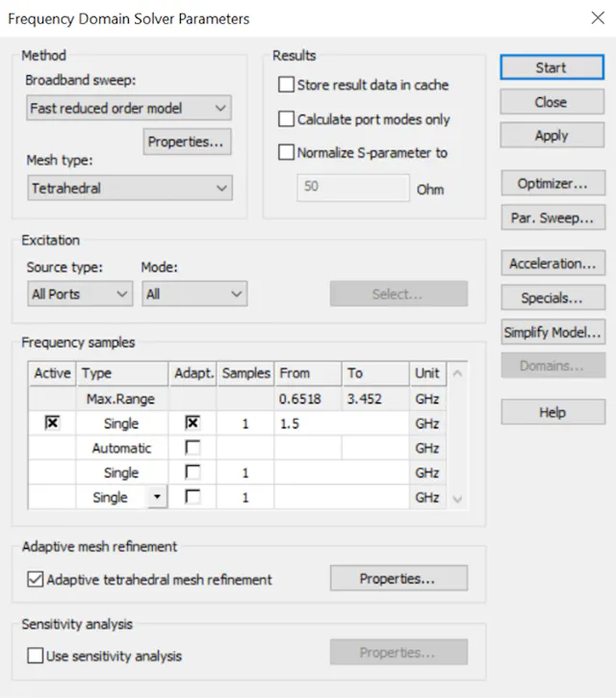Screen dimensions: 616x698
Task: Check Adapt. box on the empty second Single row
Action: tap(192, 472)
